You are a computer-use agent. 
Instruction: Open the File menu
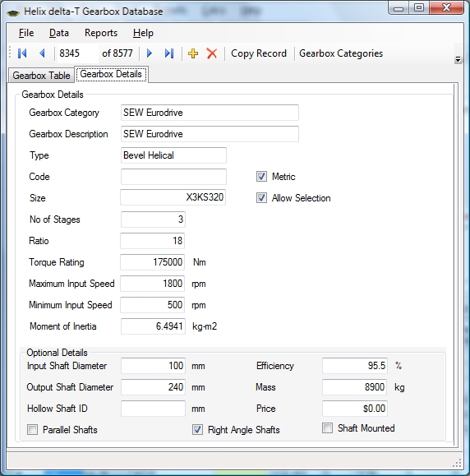26,33
